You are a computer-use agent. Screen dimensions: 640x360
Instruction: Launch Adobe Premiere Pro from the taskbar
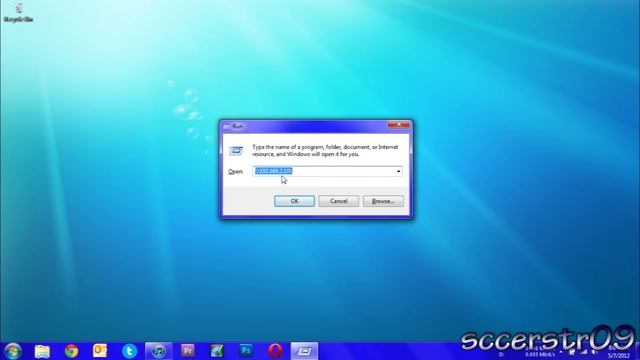click(188, 351)
